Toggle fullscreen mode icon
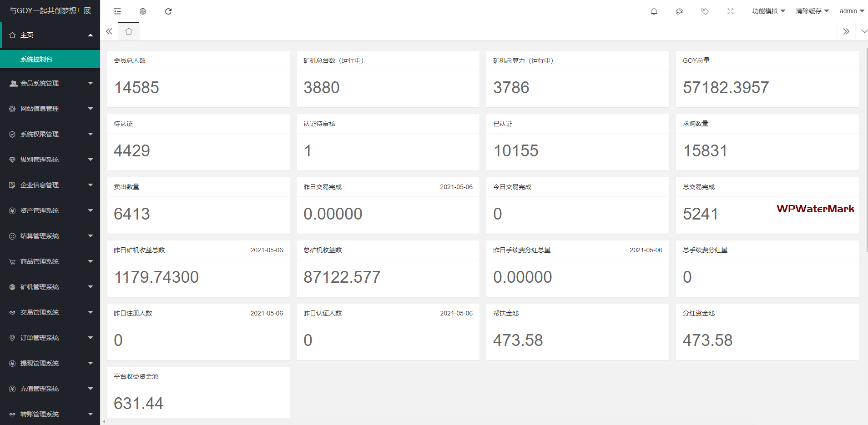 (x=730, y=11)
